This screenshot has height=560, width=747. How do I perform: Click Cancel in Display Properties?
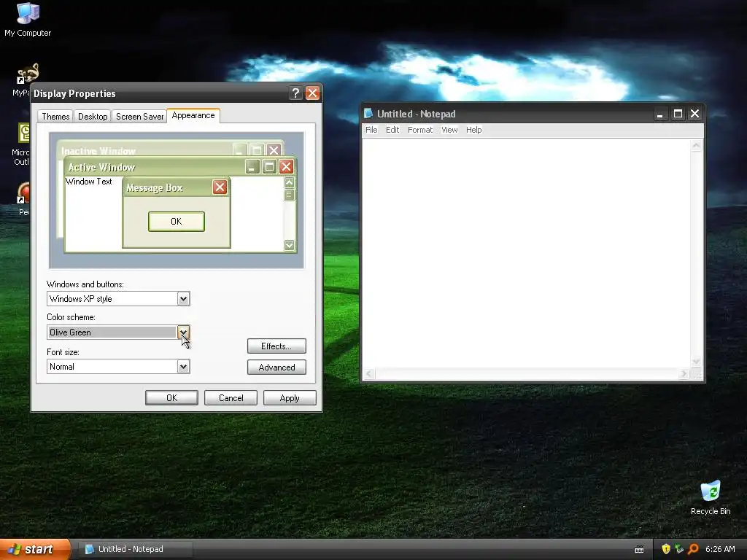point(231,397)
